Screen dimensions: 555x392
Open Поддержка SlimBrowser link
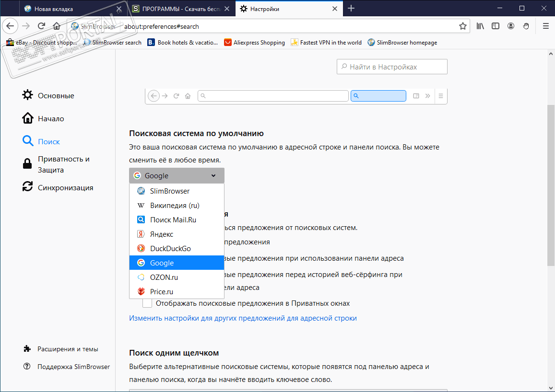[x=67, y=367]
